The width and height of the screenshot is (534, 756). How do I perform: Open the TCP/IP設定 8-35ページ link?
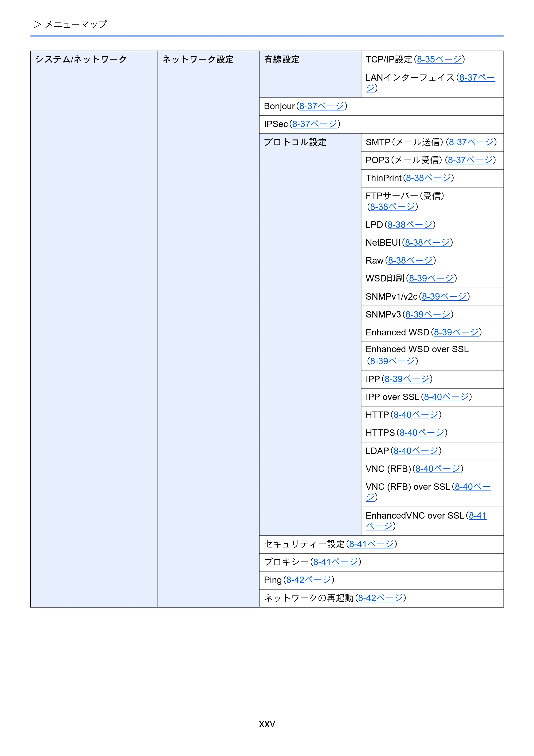[x=439, y=60]
